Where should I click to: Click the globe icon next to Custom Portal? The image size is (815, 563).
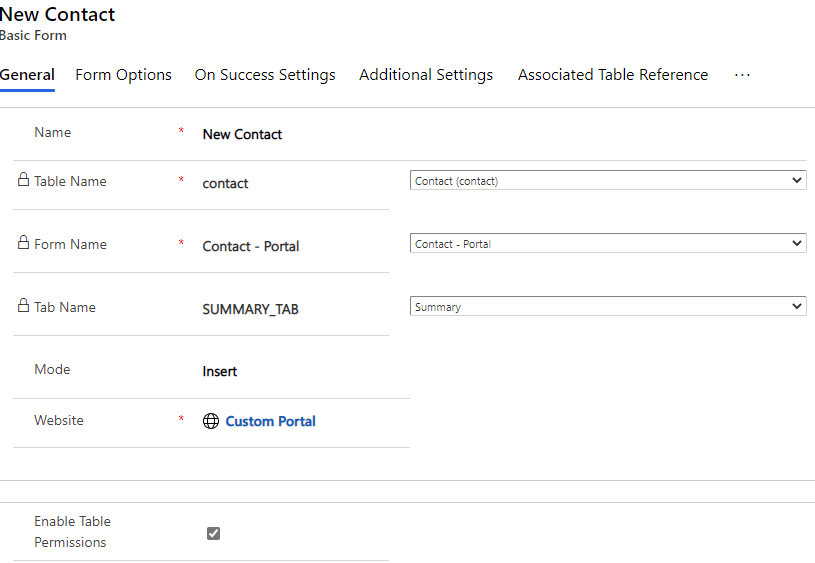(x=211, y=421)
